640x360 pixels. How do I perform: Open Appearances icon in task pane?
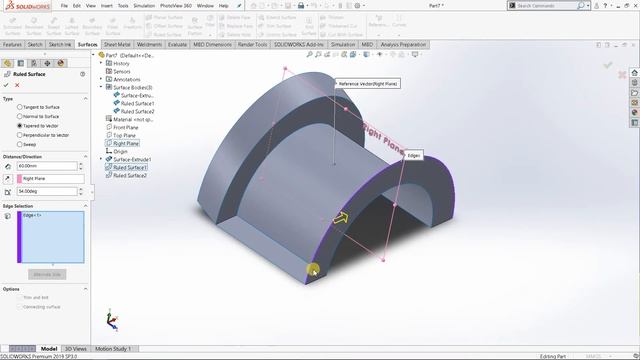[x=635, y=113]
